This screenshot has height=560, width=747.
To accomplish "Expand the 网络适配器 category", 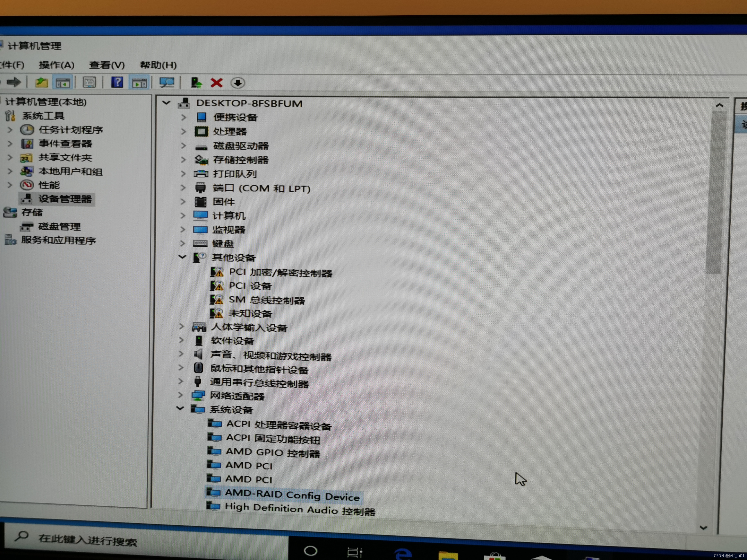I will tap(181, 395).
